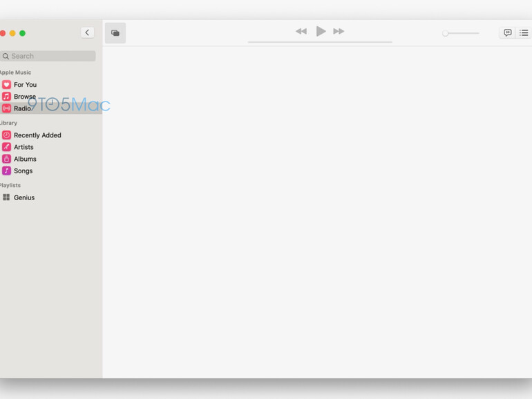Click the Browse music note icon
This screenshot has width=532, height=399.
pos(6,96)
